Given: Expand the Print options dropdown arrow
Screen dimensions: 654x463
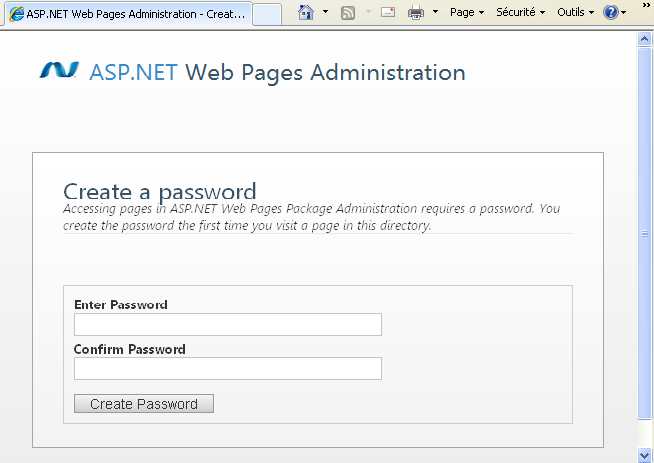Looking at the screenshot, I should pos(435,13).
